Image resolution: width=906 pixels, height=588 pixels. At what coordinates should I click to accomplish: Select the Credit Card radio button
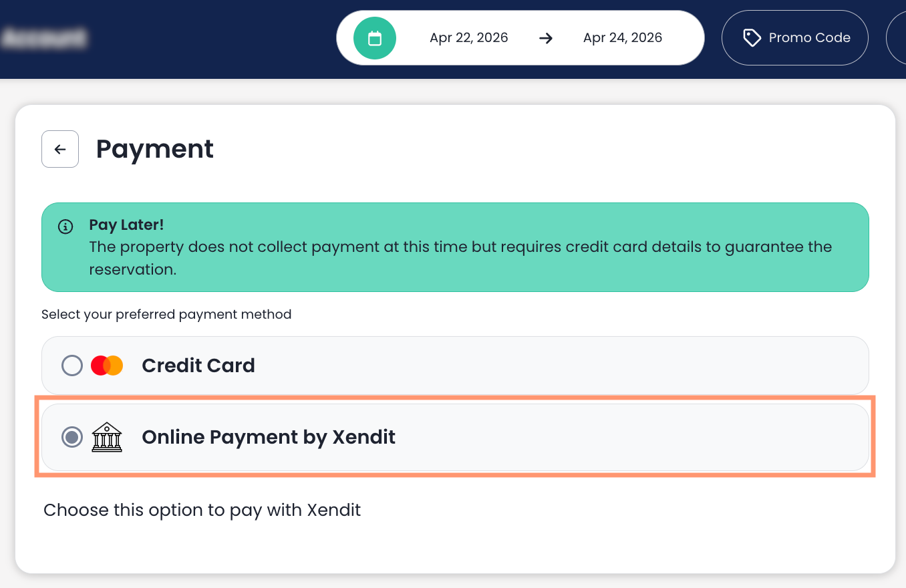(x=72, y=365)
